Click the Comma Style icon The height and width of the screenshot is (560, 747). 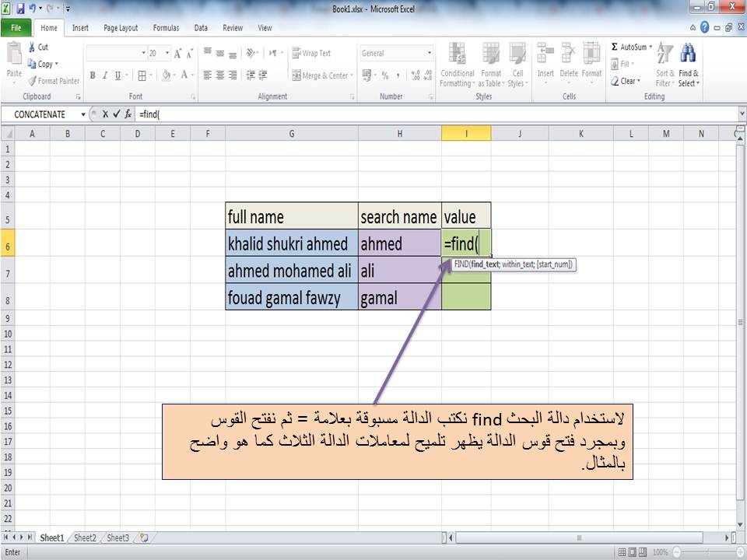[398, 75]
